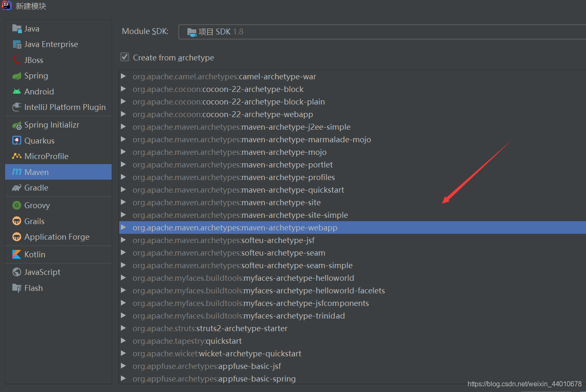Viewport: 586px width, 392px height.
Task: Select the Application Forge icon
Action: pos(17,237)
